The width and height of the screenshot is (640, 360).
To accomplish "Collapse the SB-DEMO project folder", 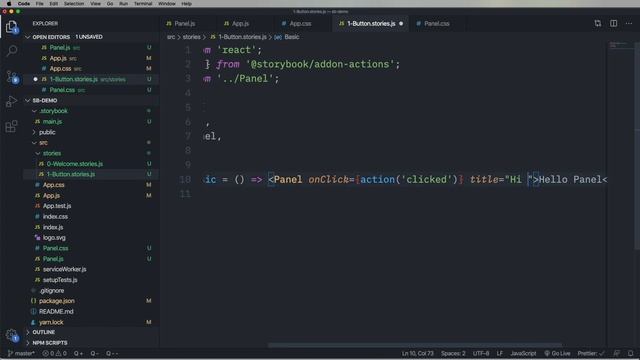I will 28,100.
